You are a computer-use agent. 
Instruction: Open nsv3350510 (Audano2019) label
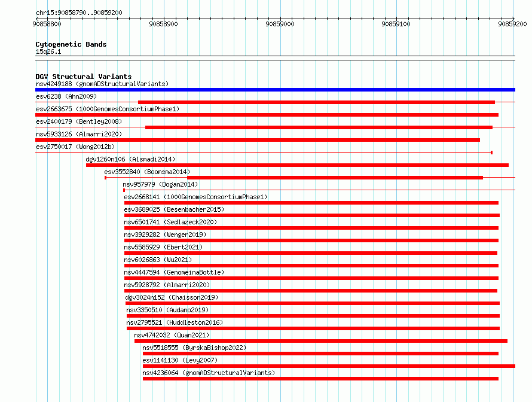click(x=167, y=310)
